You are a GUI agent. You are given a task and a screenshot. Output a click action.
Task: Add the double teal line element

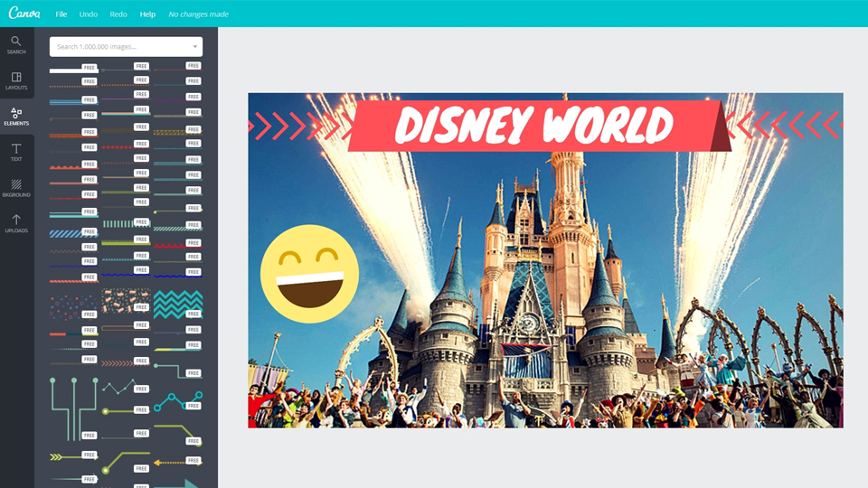pyautogui.click(x=73, y=215)
